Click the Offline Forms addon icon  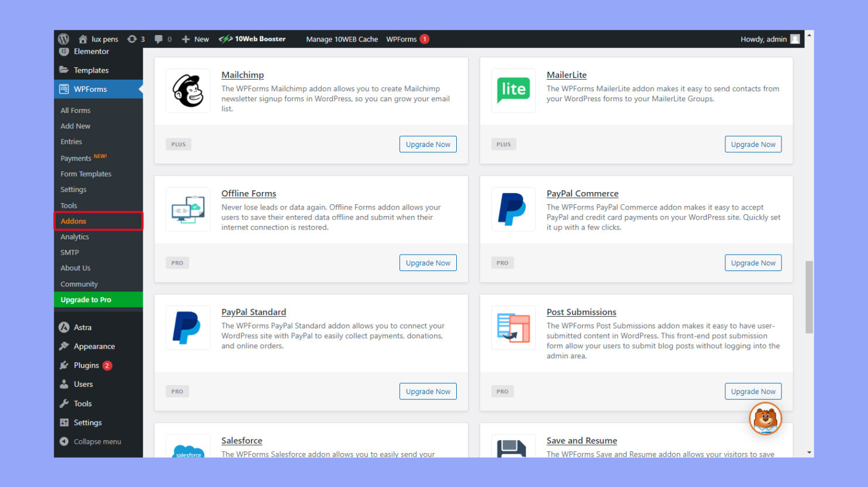point(188,210)
